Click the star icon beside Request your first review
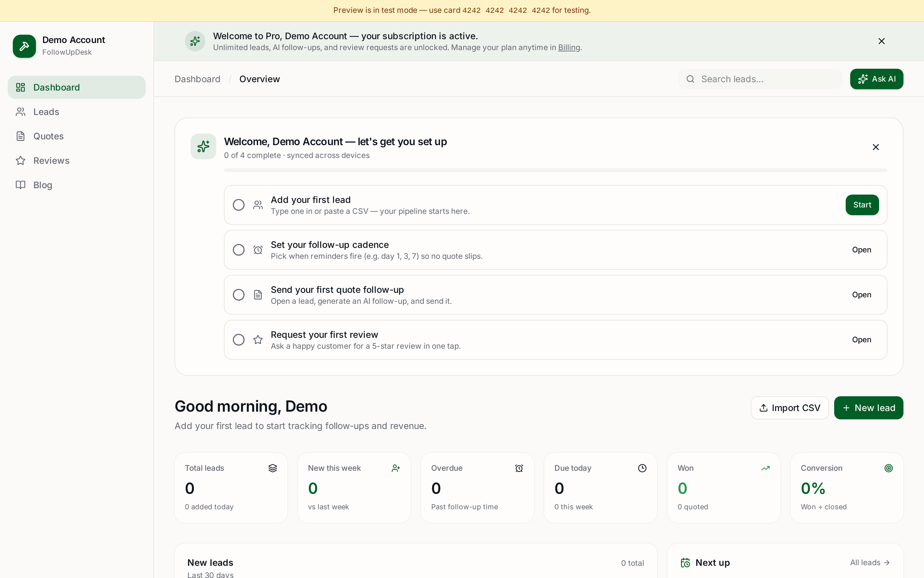The height and width of the screenshot is (578, 924). pos(258,339)
